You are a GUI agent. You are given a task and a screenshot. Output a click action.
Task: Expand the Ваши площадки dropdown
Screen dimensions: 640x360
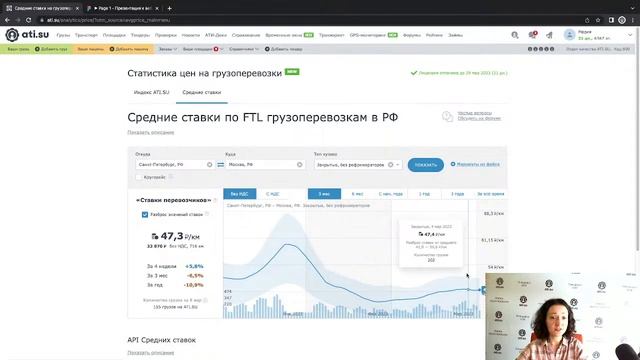click(x=203, y=49)
